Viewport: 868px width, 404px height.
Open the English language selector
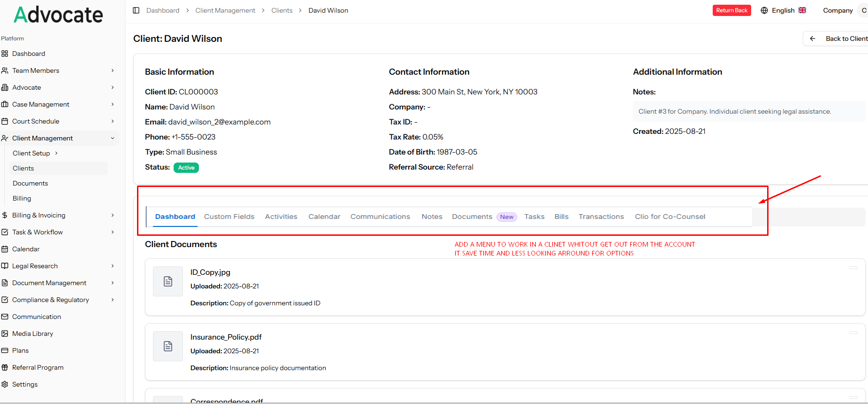(784, 10)
